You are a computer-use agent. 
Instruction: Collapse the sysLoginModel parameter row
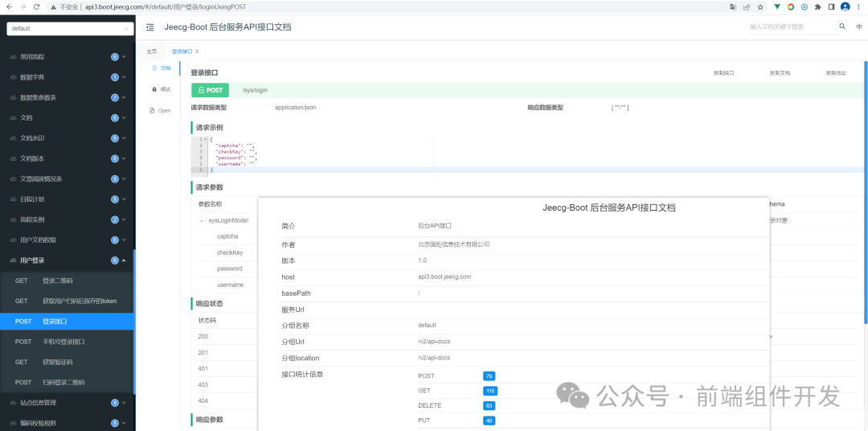tap(201, 220)
